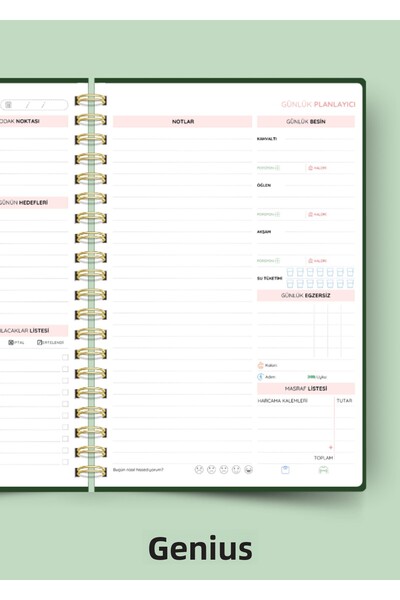Click the red plus sign in Masraf Listesi
The height and width of the screenshot is (600, 400).
tap(331, 447)
